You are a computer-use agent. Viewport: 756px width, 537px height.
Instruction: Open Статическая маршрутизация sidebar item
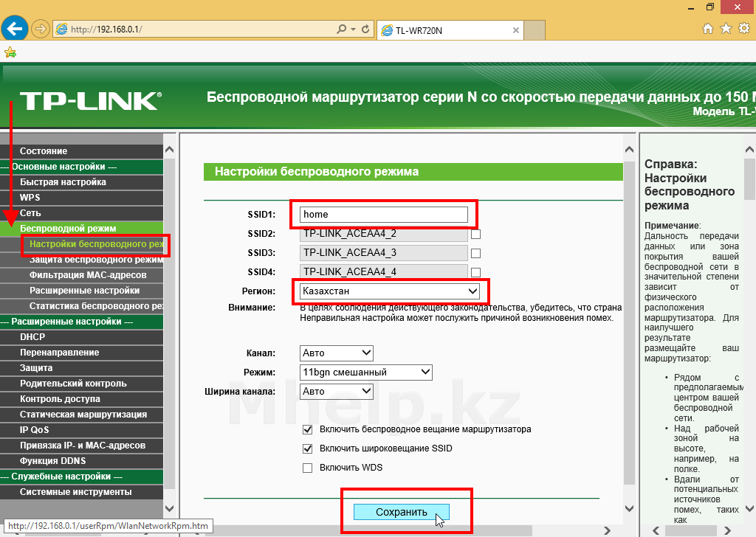[81, 415]
